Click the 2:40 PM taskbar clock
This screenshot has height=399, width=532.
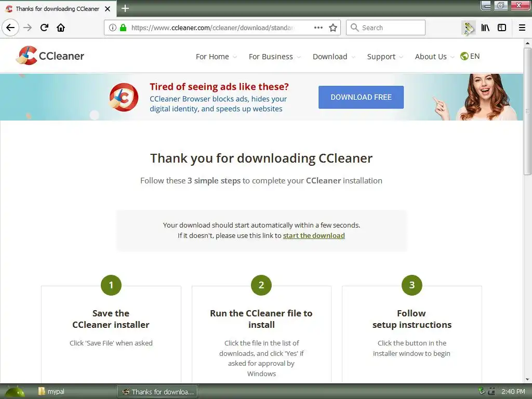point(513,392)
